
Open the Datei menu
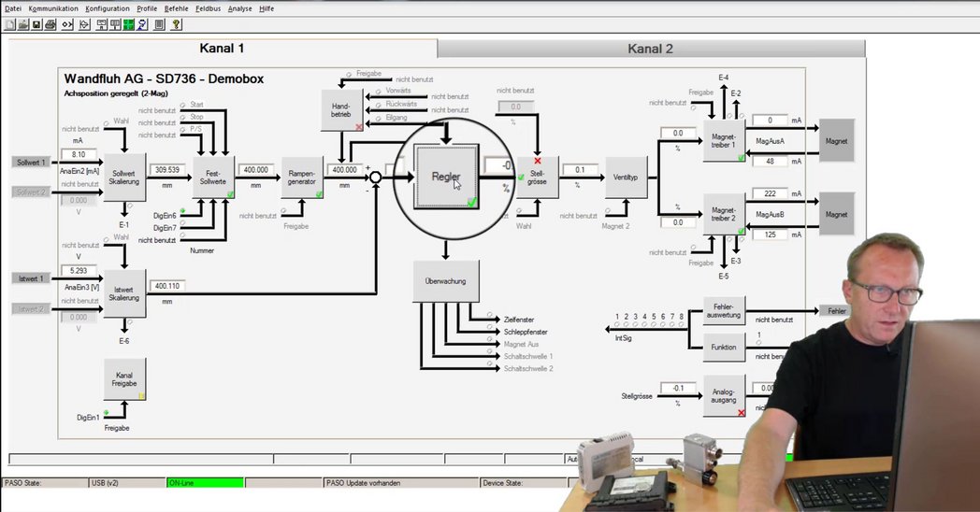(12, 8)
